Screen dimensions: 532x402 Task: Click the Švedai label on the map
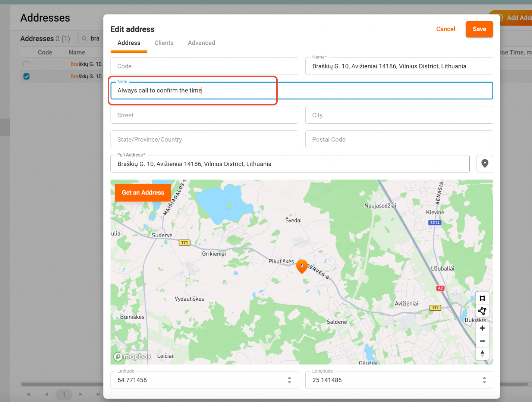(293, 220)
